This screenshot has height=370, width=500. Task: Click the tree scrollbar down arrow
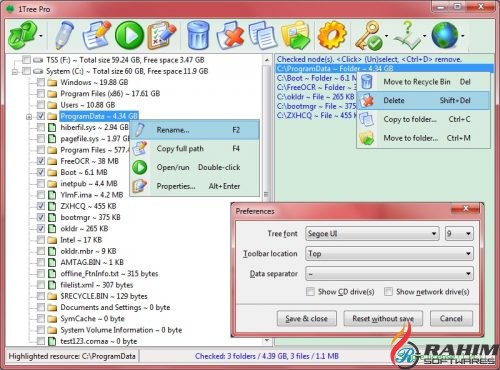click(267, 341)
